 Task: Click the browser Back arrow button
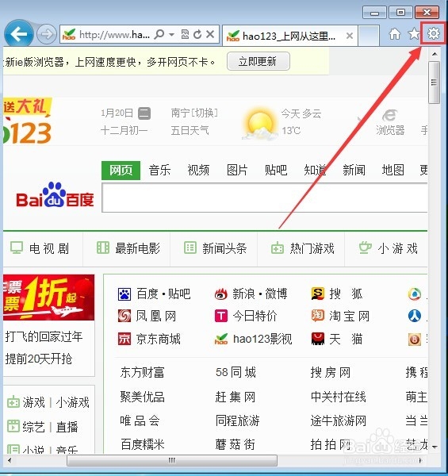(19, 34)
